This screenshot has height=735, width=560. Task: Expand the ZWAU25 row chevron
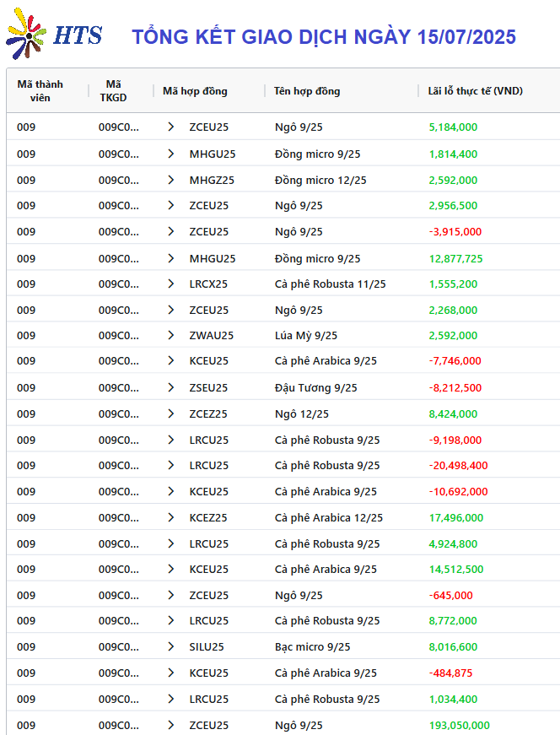(x=171, y=335)
